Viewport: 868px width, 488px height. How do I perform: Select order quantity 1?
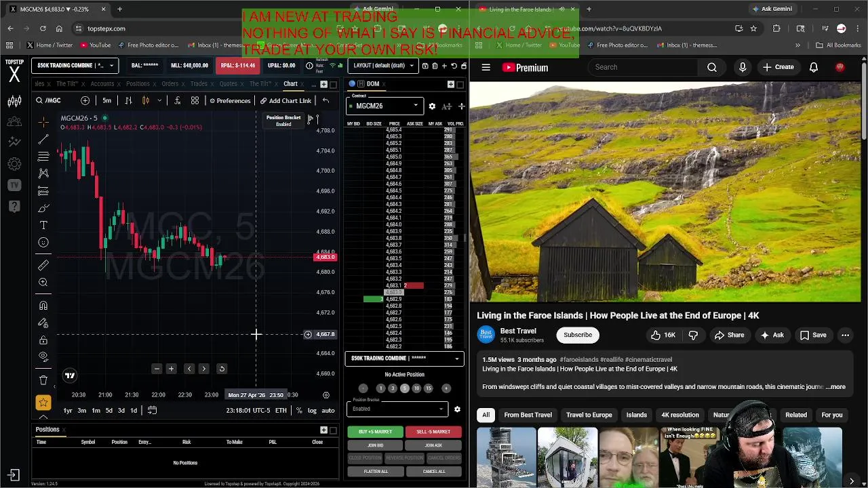click(x=380, y=388)
